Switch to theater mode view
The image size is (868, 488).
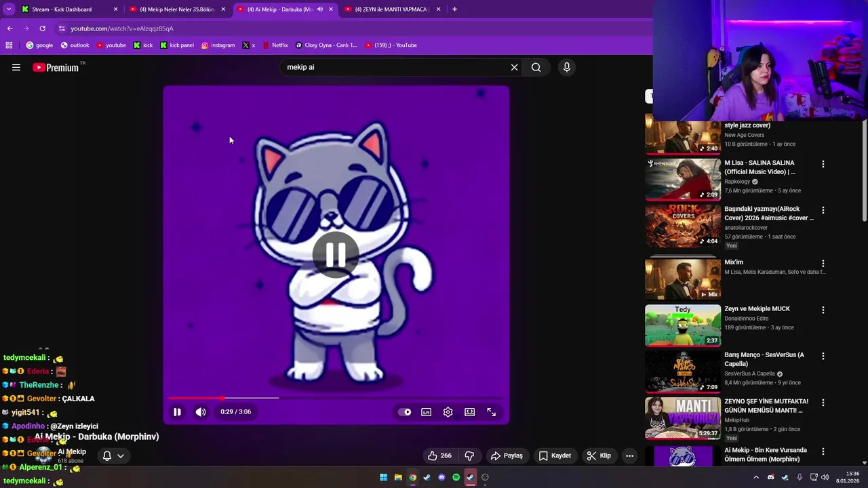469,412
